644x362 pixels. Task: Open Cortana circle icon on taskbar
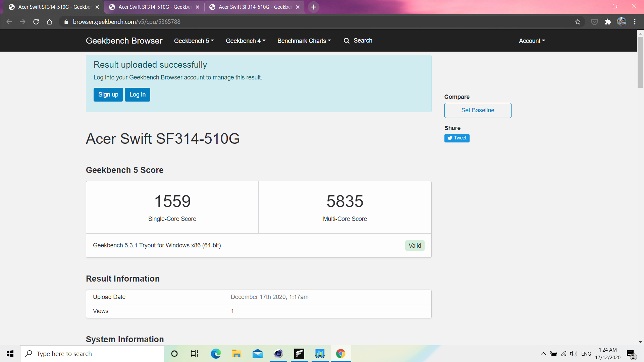click(174, 354)
